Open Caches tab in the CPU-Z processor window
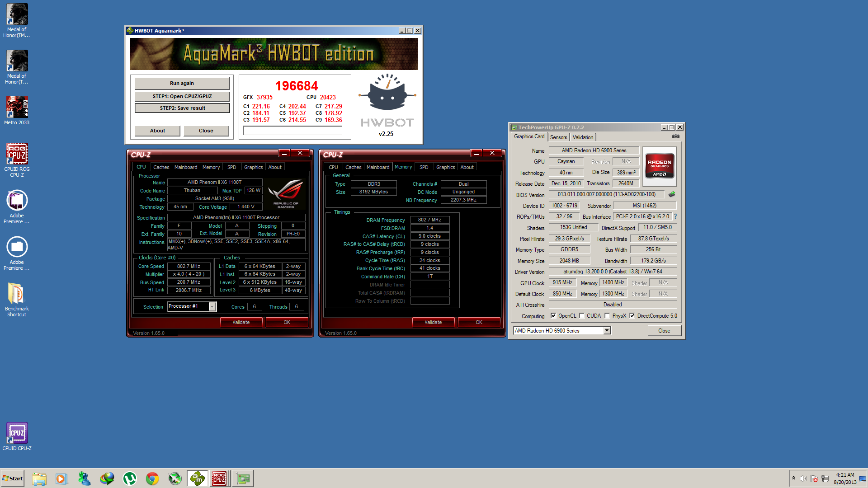The height and width of the screenshot is (488, 868). coord(161,167)
